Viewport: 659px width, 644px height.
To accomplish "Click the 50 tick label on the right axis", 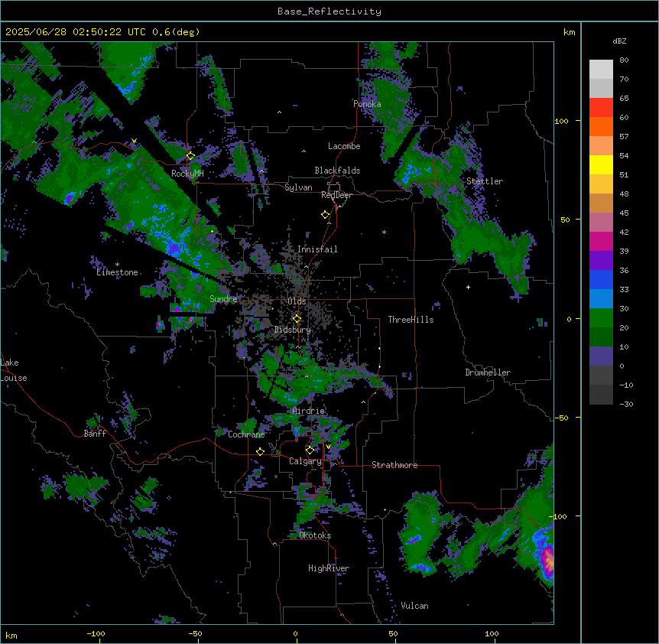I will point(565,220).
